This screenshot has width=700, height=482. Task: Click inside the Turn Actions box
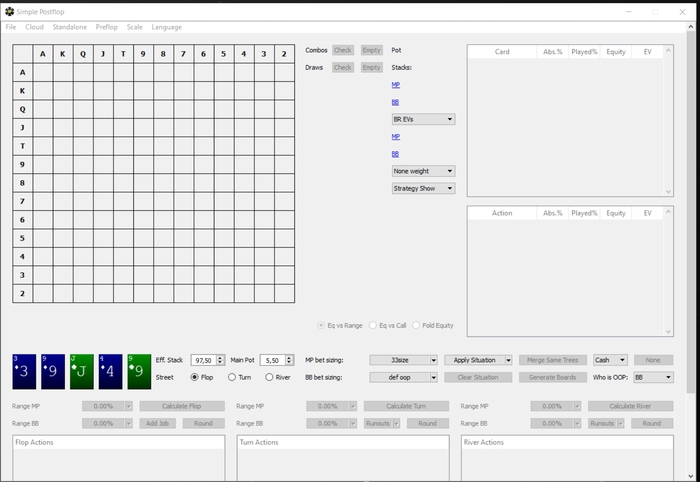pos(343,458)
